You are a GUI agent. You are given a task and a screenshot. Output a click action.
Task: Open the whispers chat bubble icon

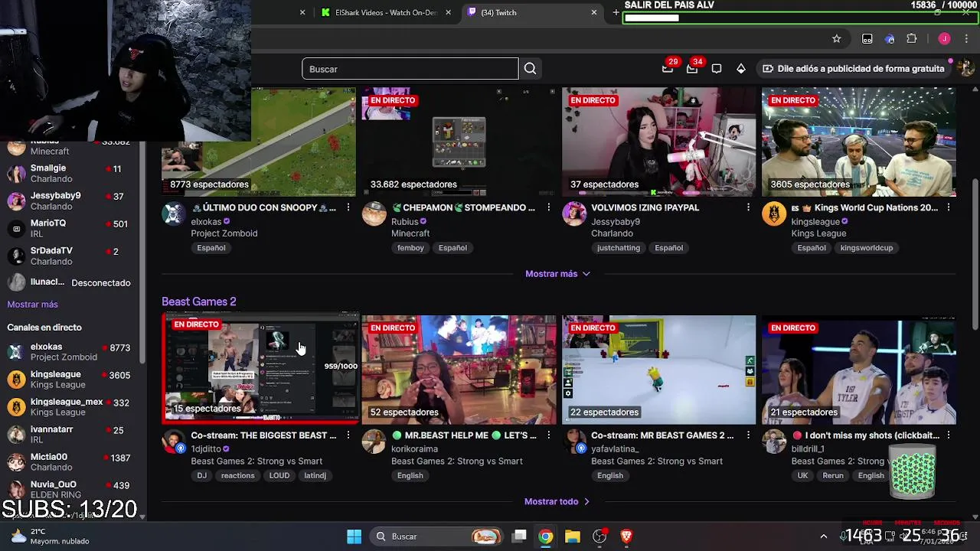pyautogui.click(x=717, y=69)
